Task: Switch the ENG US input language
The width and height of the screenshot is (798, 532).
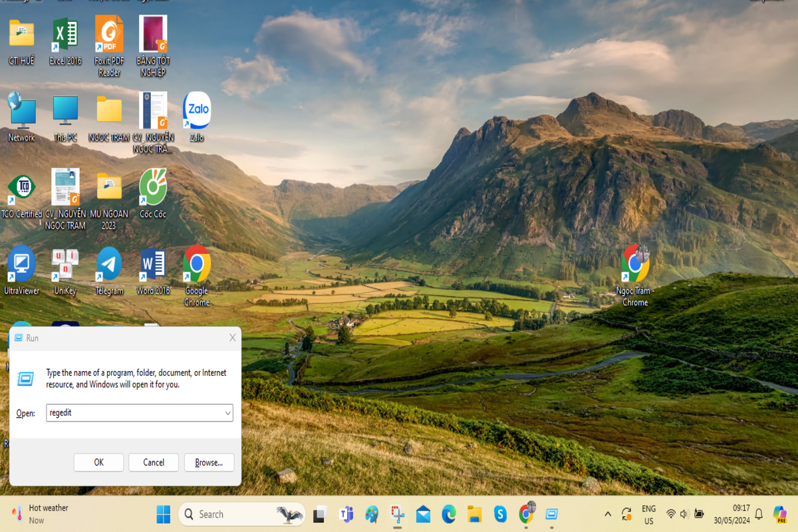Action: pyautogui.click(x=648, y=515)
